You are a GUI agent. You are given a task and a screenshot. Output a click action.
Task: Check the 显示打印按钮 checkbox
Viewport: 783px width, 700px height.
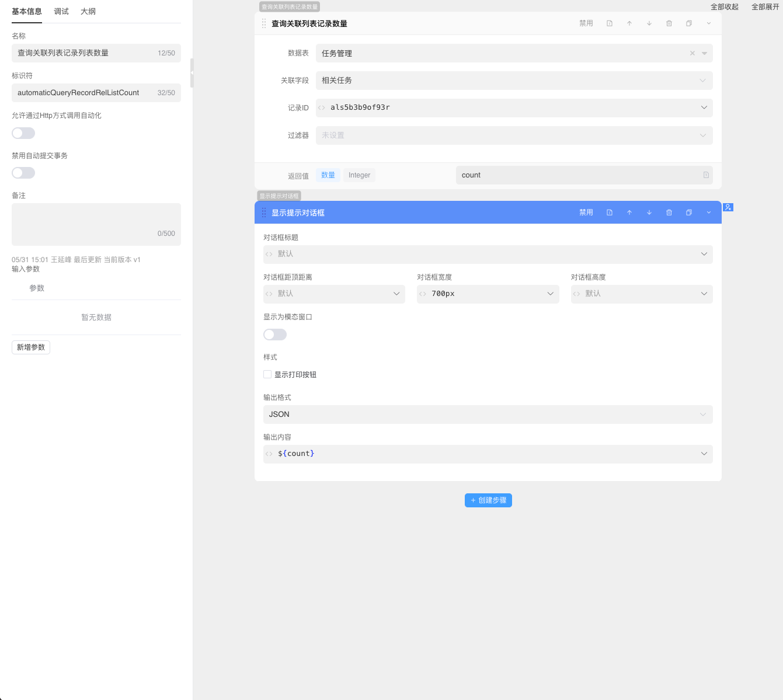tap(267, 374)
